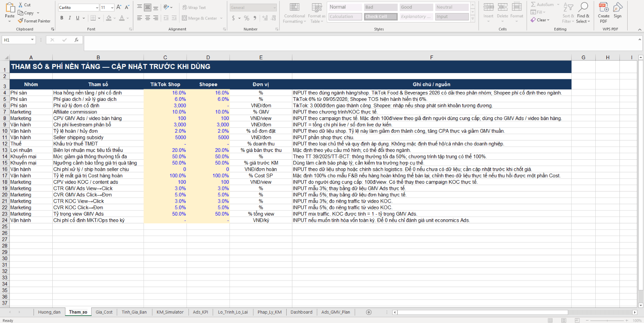Open the font name Carlito dropdown
The height and width of the screenshot is (323, 644).
click(x=97, y=8)
